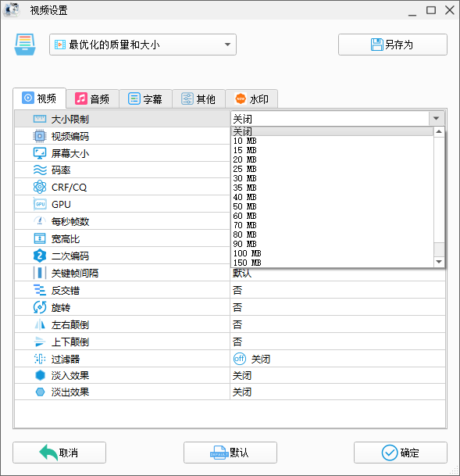
Task: Choose 关闭 in the size limit list
Action: (x=332, y=131)
